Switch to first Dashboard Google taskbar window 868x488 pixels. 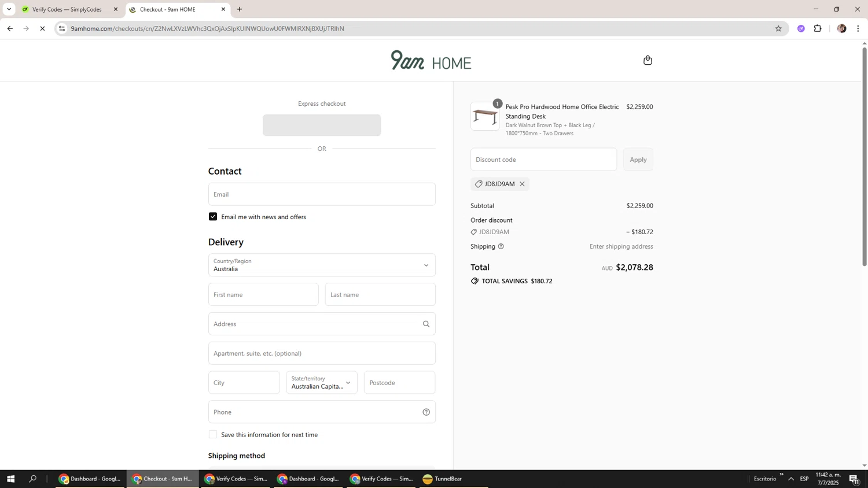(90, 479)
